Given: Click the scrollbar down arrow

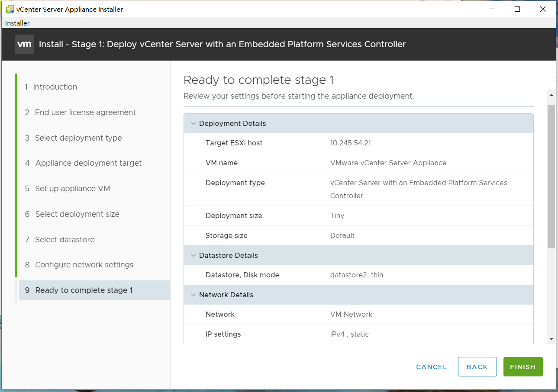Looking at the screenshot, I should (x=551, y=339).
